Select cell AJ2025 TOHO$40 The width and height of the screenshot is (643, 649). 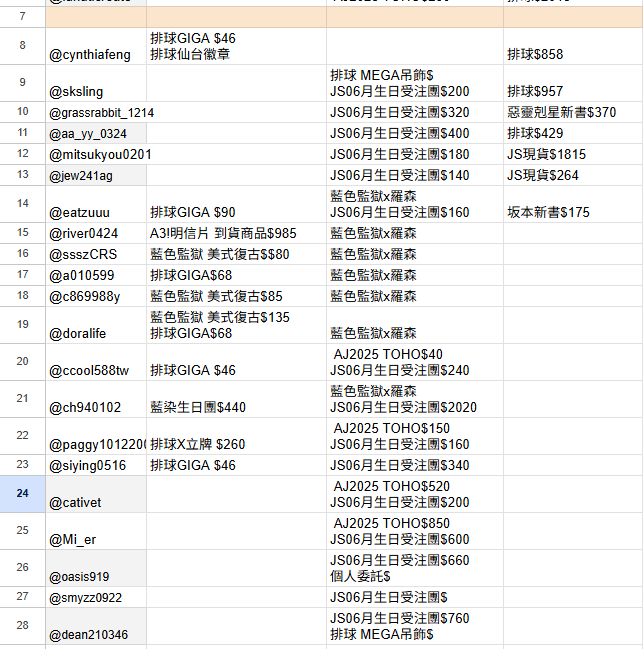[x=415, y=362]
